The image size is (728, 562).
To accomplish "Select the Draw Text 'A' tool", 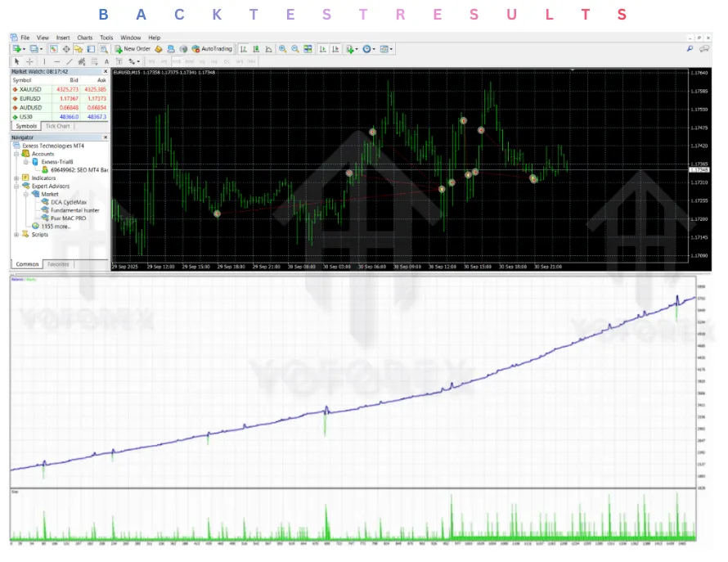I will click(x=106, y=61).
